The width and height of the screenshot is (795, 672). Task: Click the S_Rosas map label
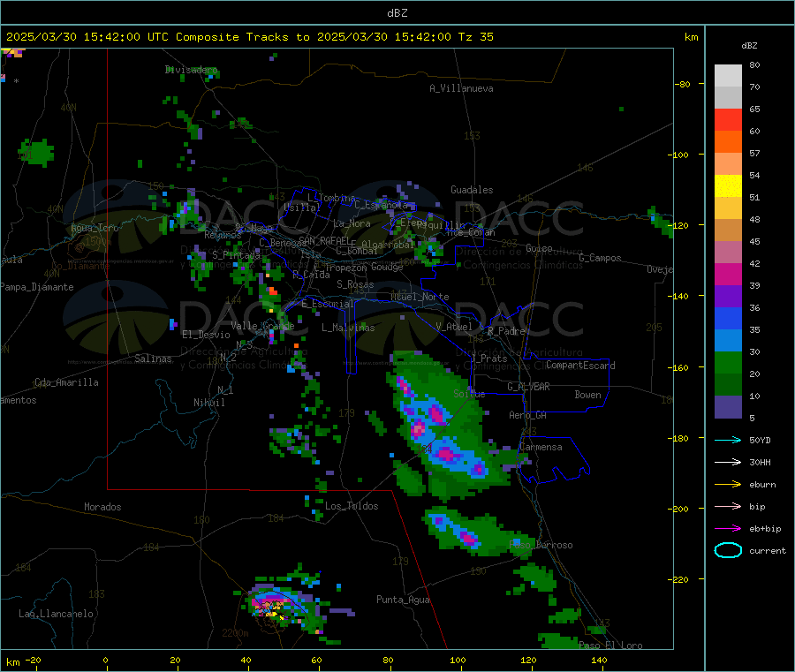[x=355, y=284]
